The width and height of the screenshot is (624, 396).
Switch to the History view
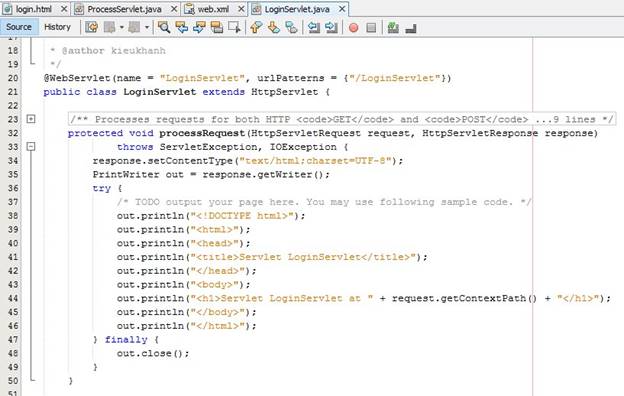57,27
